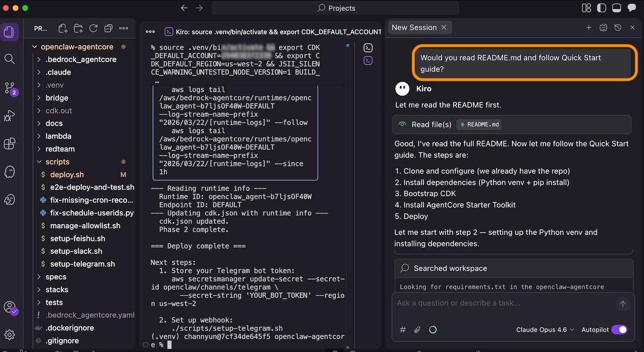Refresh the explorer file tree
The image size is (644, 352).
(93, 28)
